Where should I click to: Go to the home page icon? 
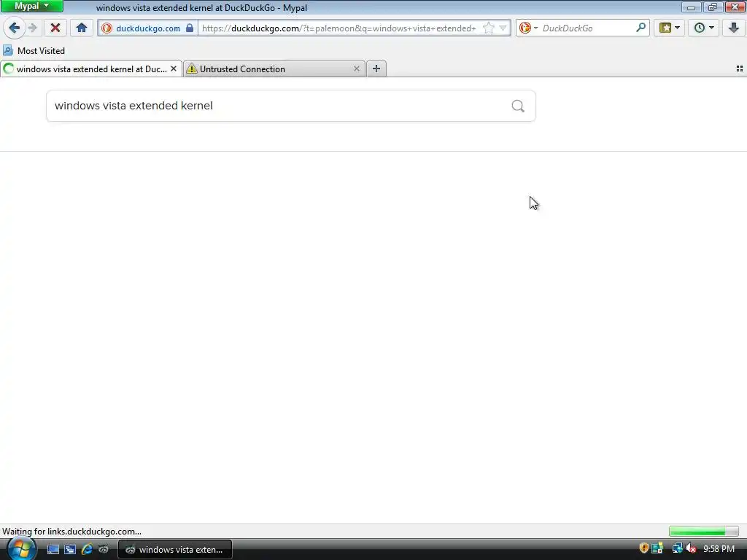82,28
